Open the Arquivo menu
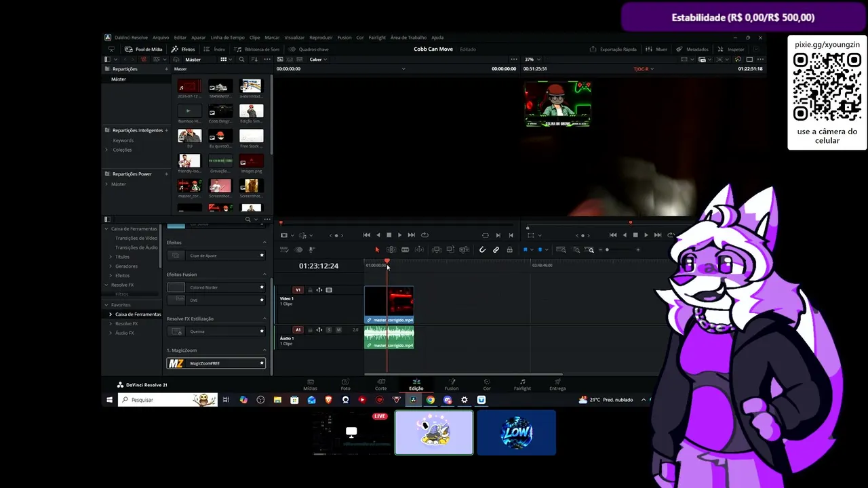 point(161,38)
